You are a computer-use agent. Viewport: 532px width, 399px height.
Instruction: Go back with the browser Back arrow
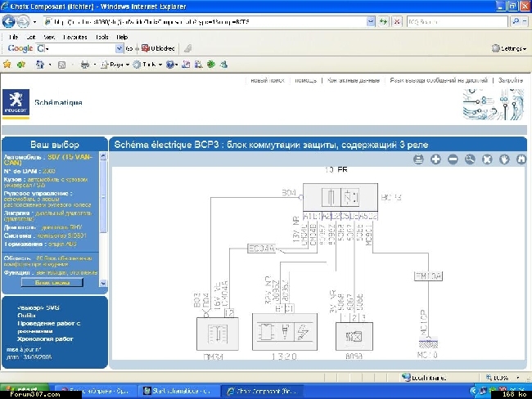click(x=8, y=22)
